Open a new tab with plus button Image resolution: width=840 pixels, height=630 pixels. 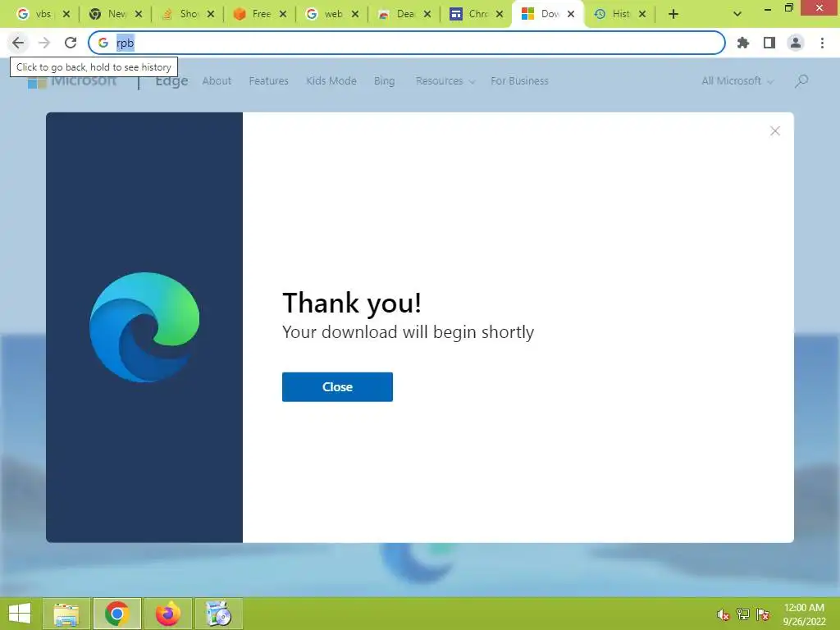pos(673,15)
